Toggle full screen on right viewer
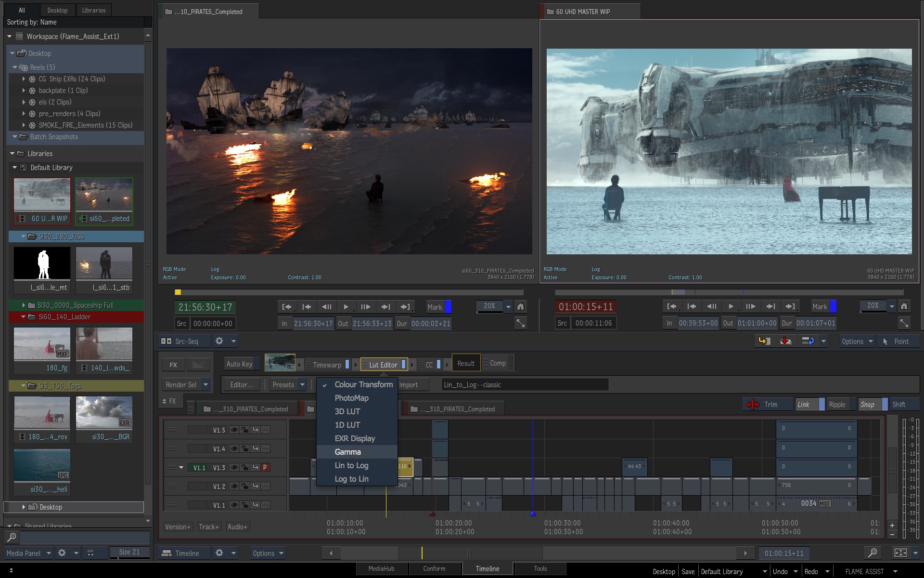 [x=904, y=323]
